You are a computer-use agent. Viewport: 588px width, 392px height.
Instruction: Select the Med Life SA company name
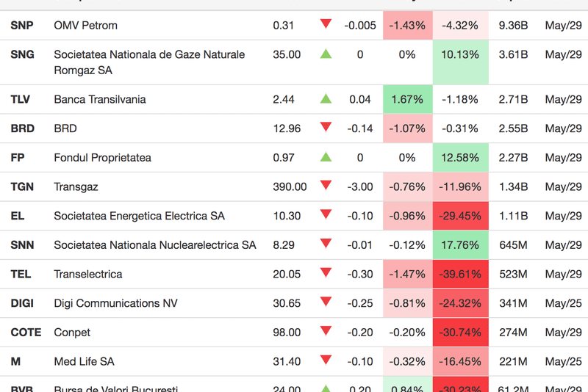(x=84, y=361)
